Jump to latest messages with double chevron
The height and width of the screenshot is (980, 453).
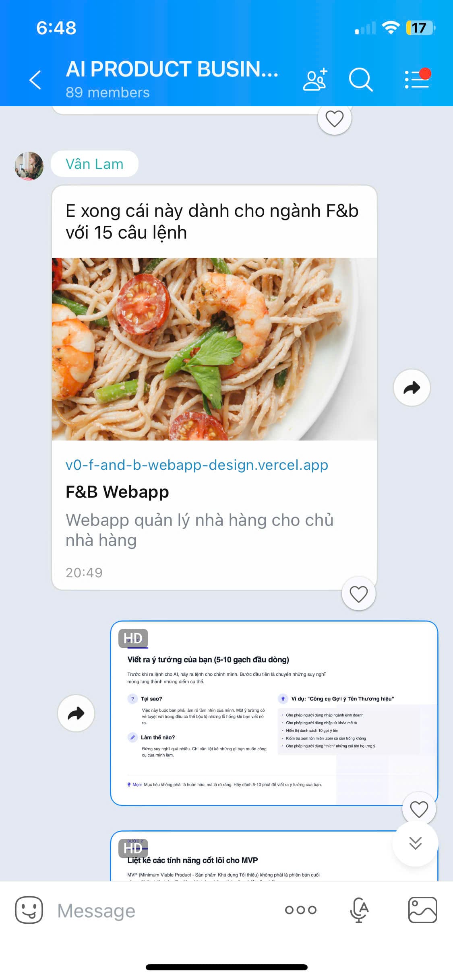click(x=415, y=843)
